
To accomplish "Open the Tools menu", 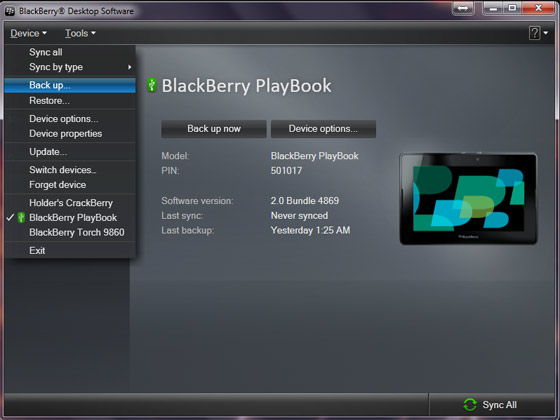I will [80, 33].
